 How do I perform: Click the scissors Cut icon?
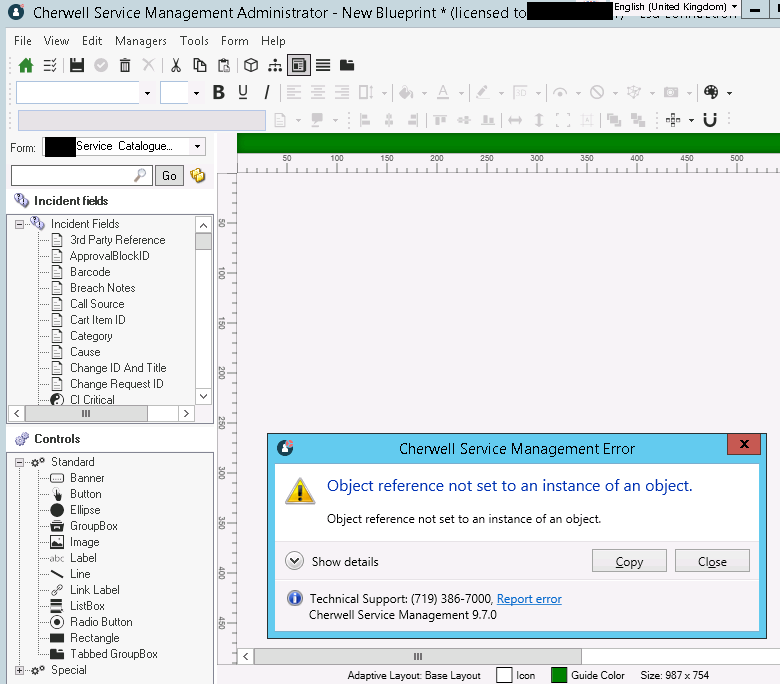175,65
